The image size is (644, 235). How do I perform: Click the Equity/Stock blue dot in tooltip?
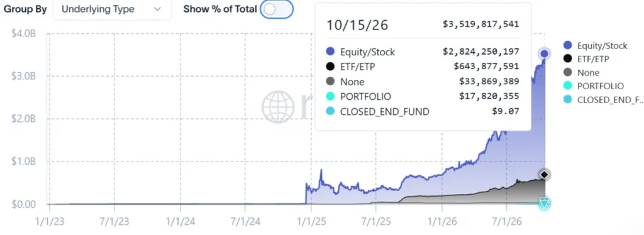click(330, 52)
